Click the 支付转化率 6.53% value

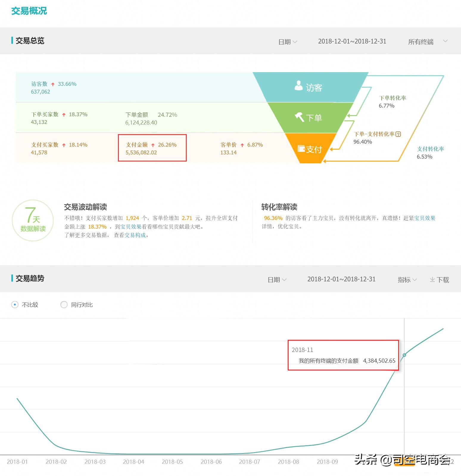(424, 157)
